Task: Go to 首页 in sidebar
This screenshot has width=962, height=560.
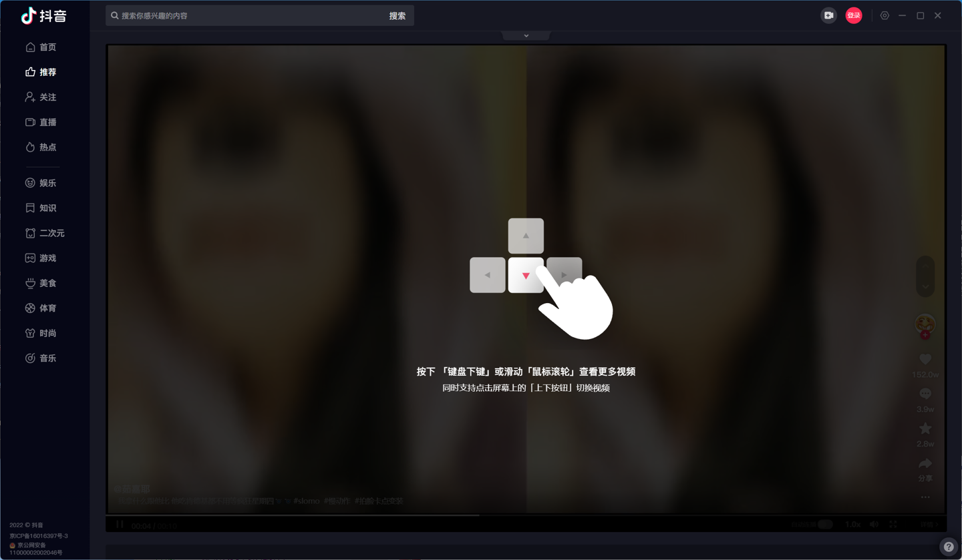Action: click(x=41, y=47)
